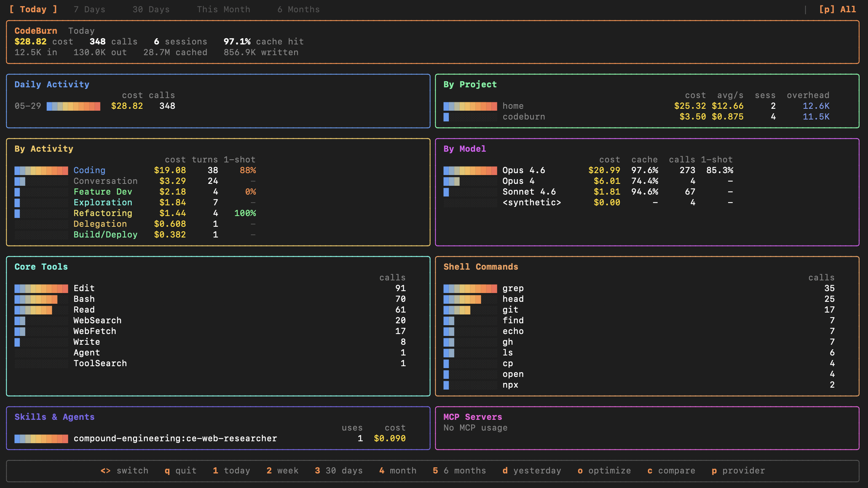Click the p provider shortcut
868x488 pixels.
pos(738,470)
